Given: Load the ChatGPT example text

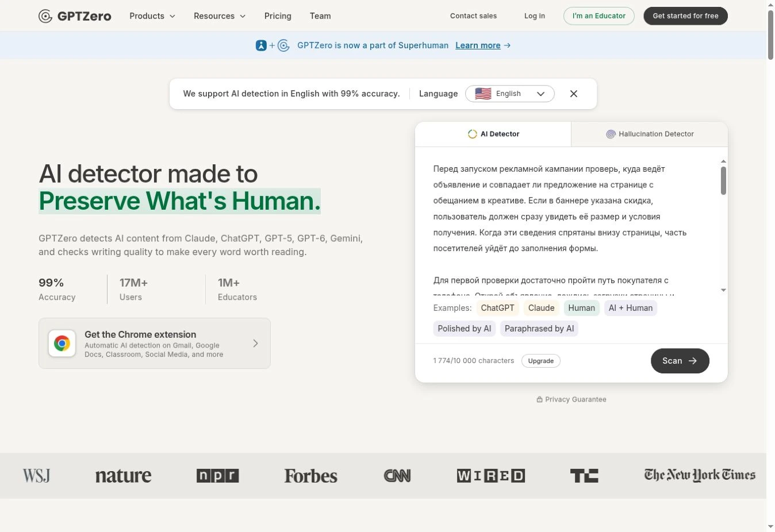Looking at the screenshot, I should [498, 308].
